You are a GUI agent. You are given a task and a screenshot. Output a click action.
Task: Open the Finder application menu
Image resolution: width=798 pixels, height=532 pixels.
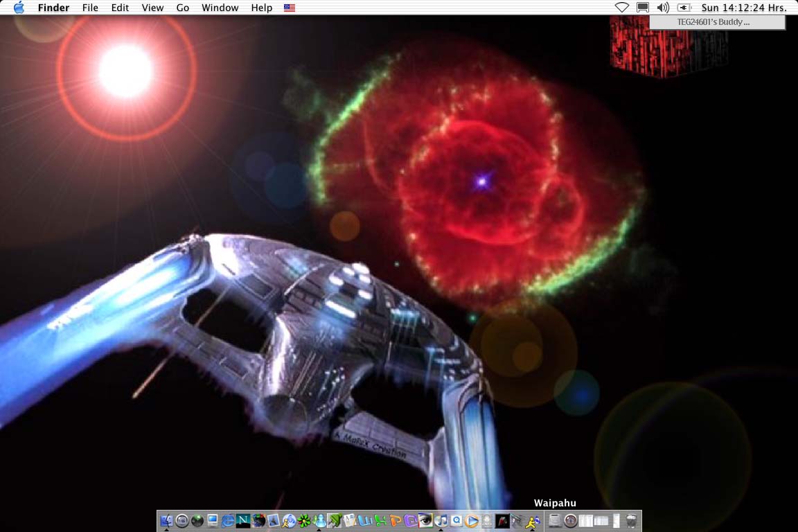[53, 8]
